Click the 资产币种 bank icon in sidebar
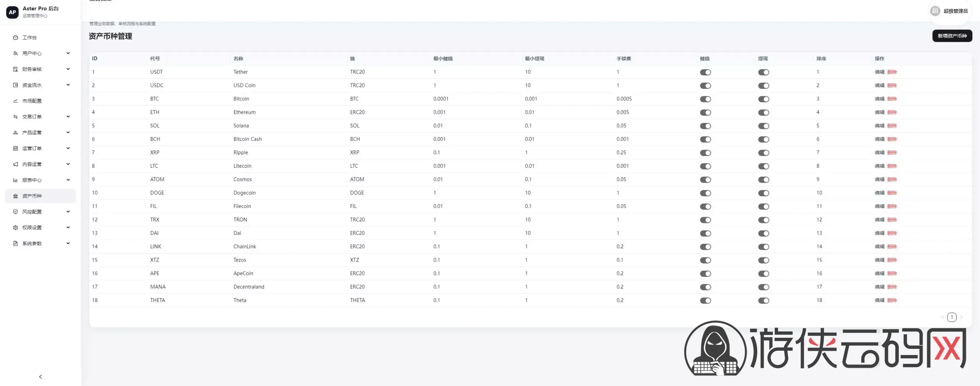The height and width of the screenshot is (386, 980). pos(15,196)
